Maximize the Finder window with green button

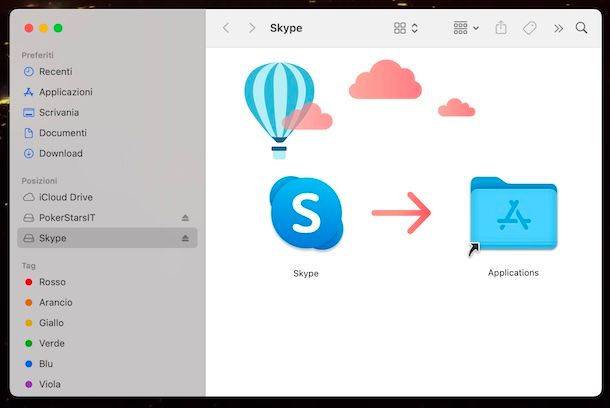(x=58, y=28)
